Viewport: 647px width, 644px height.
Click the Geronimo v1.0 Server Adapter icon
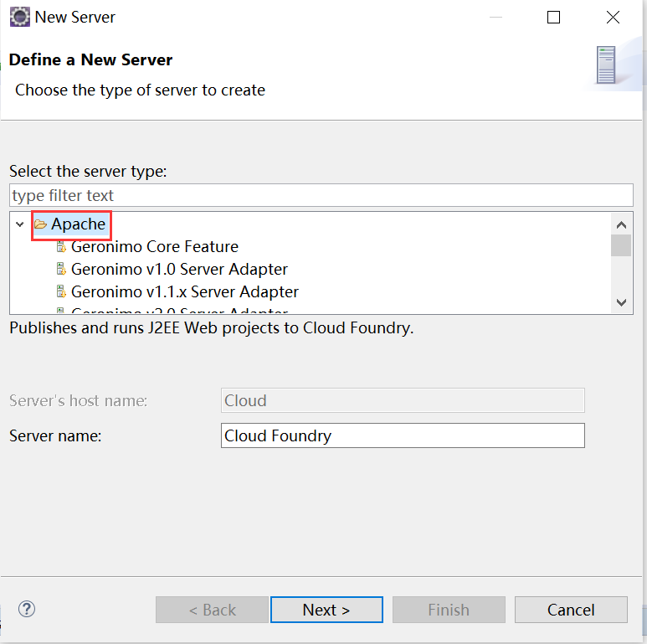pos(61,269)
